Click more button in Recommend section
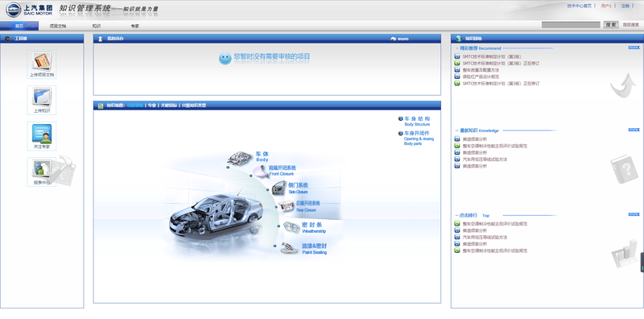The height and width of the screenshot is (319, 644). (634, 48)
